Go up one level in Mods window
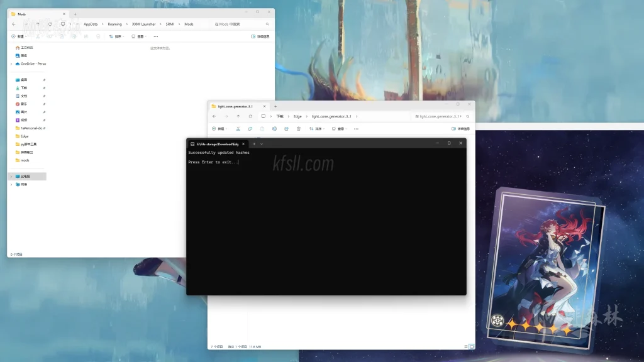The height and width of the screenshot is (362, 644). pyautogui.click(x=38, y=24)
